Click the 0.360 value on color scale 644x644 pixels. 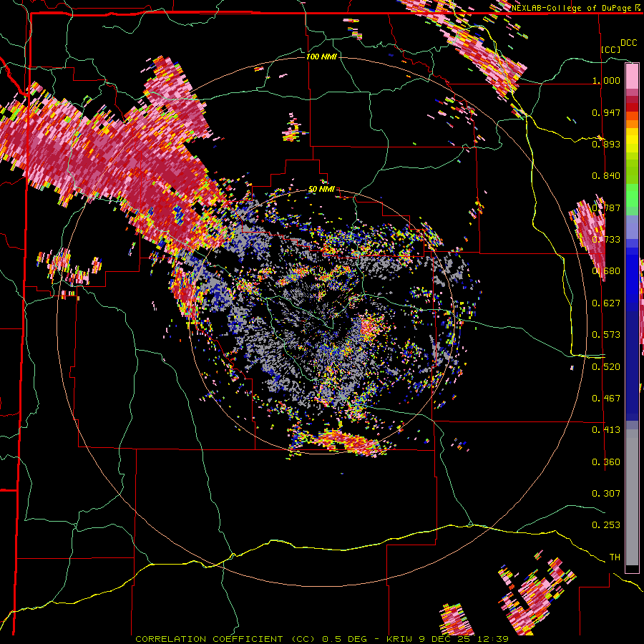pos(606,462)
